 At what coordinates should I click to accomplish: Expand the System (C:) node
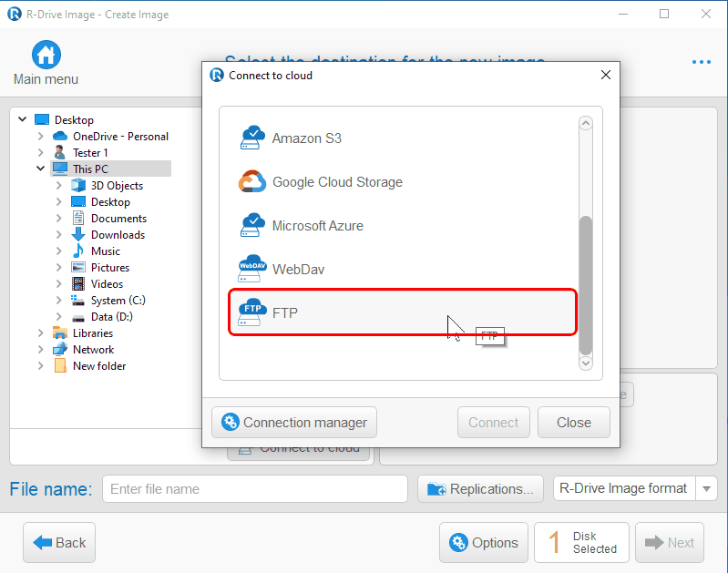tap(58, 300)
